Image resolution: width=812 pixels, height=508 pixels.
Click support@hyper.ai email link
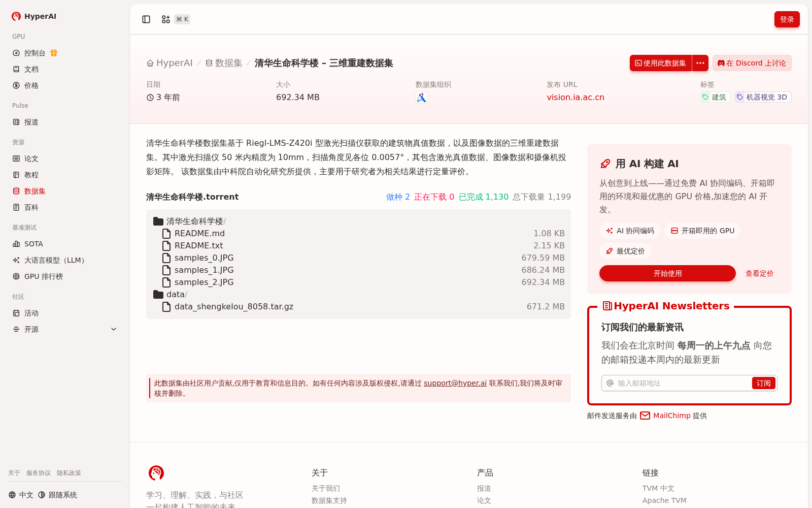(455, 383)
